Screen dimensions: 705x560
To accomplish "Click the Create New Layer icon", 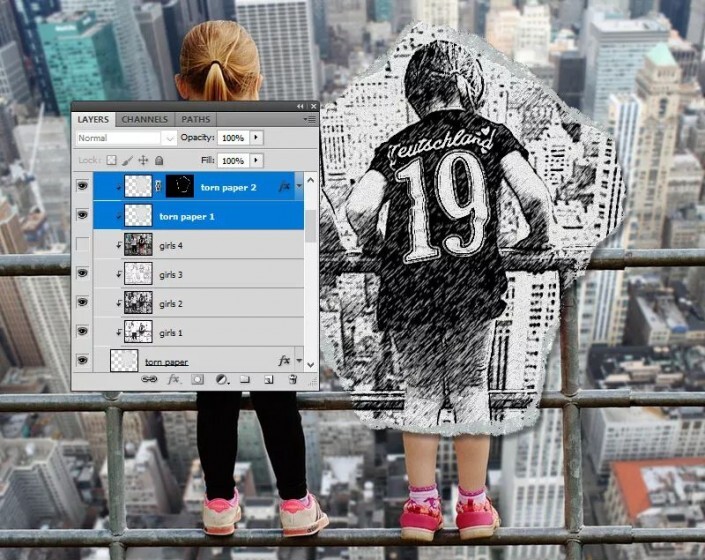I will coord(269,380).
